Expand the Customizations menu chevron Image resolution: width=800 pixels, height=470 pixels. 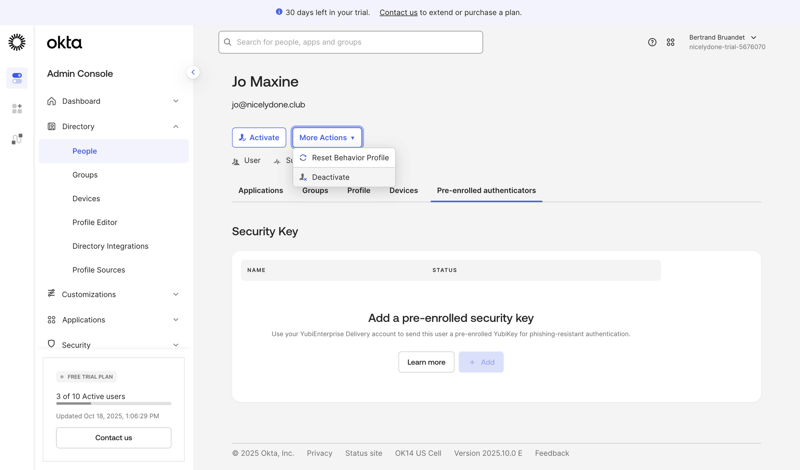[176, 294]
